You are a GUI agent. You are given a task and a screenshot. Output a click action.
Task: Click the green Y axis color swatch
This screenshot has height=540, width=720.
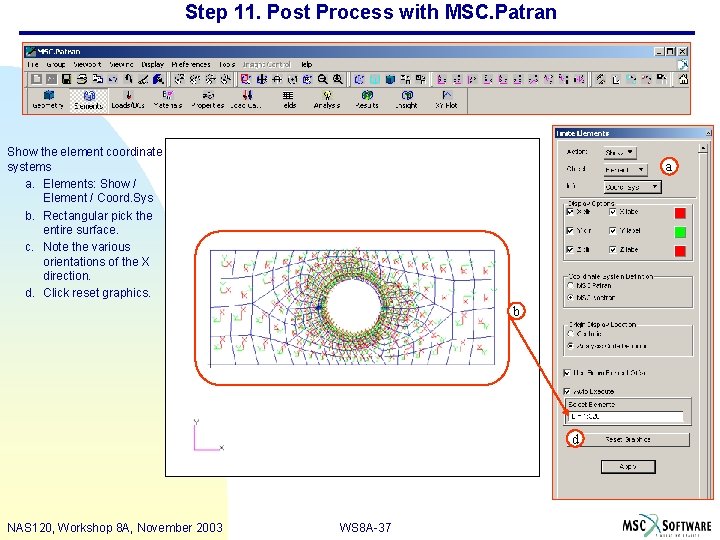680,232
